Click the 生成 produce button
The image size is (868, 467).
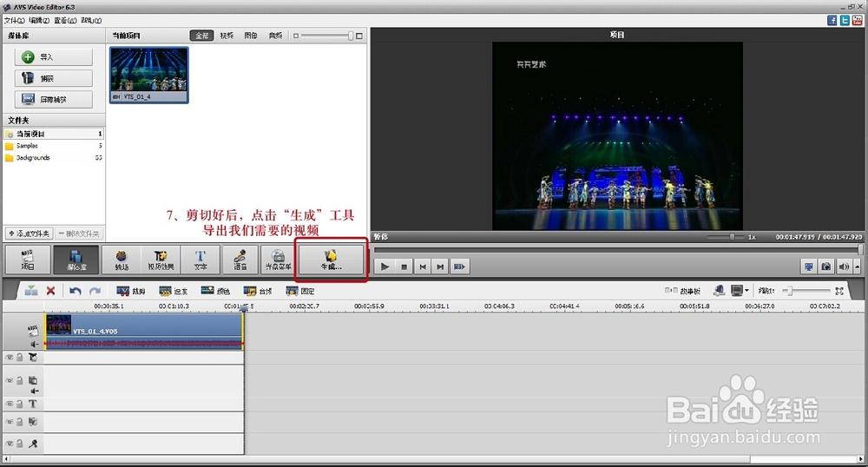331,260
